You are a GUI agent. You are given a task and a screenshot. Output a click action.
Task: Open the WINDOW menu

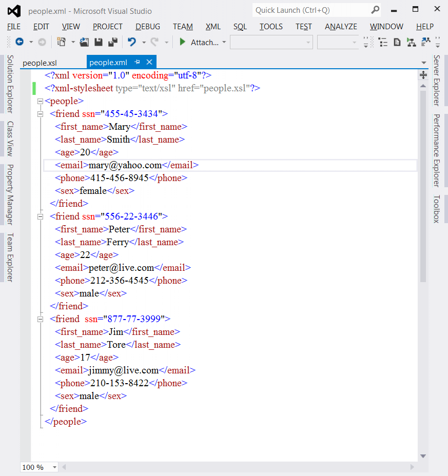pos(386,27)
